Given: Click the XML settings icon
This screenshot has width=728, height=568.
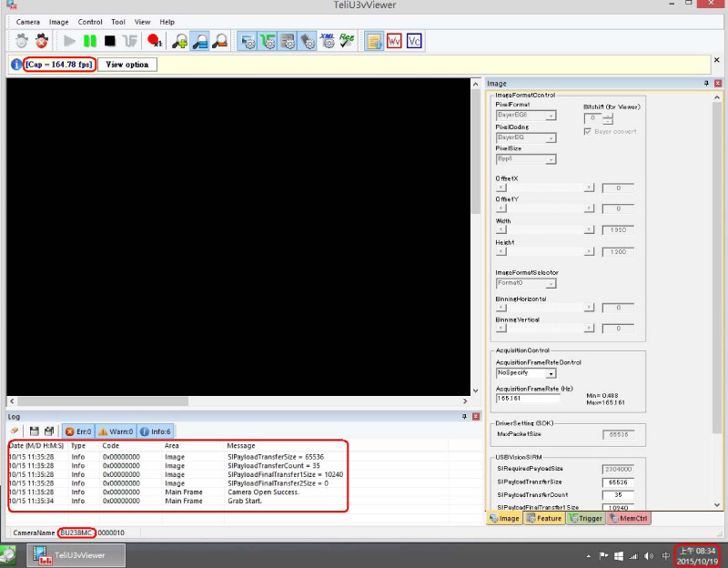Looking at the screenshot, I should (x=328, y=41).
